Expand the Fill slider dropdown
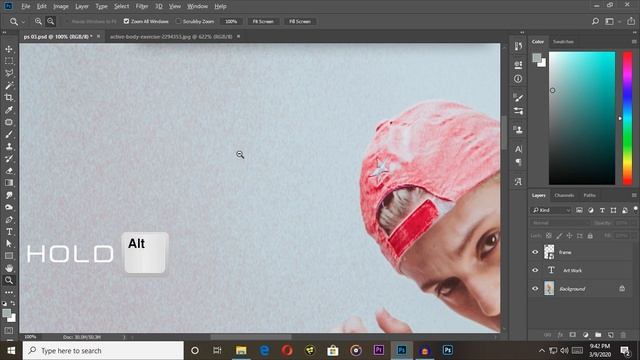 (635, 236)
